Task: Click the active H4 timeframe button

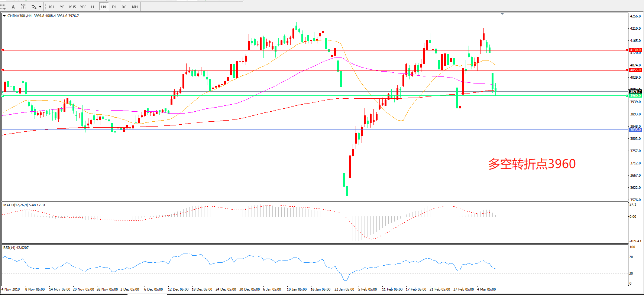Action: point(104,7)
